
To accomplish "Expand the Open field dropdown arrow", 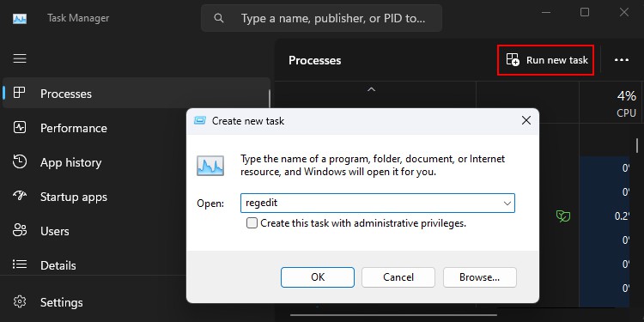I will [x=507, y=204].
